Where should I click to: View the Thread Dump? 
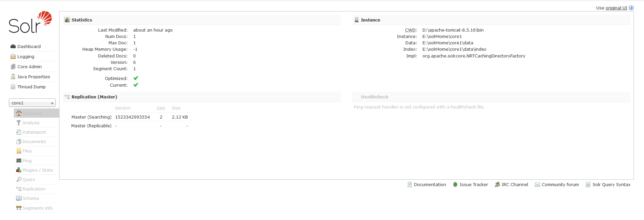[32, 87]
